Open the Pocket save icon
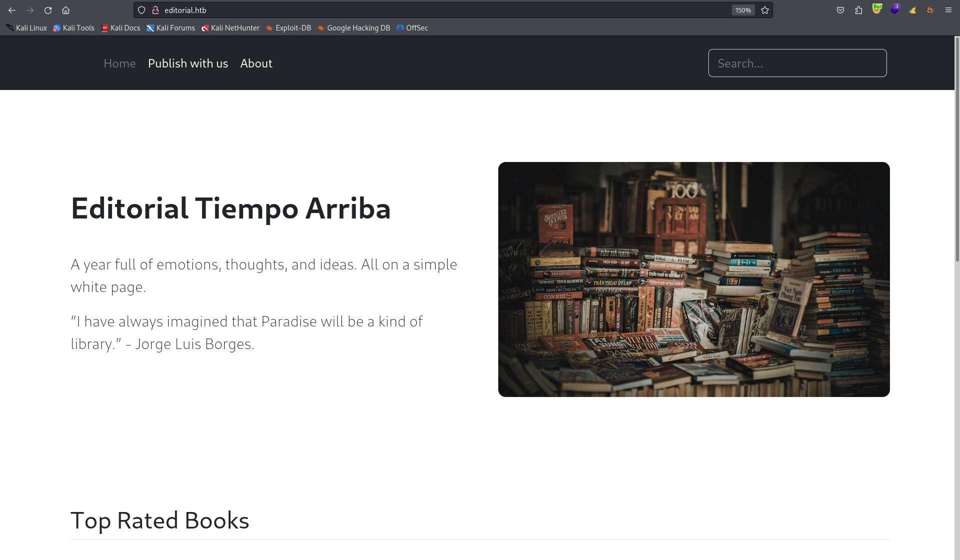The width and height of the screenshot is (960, 560). tap(840, 10)
